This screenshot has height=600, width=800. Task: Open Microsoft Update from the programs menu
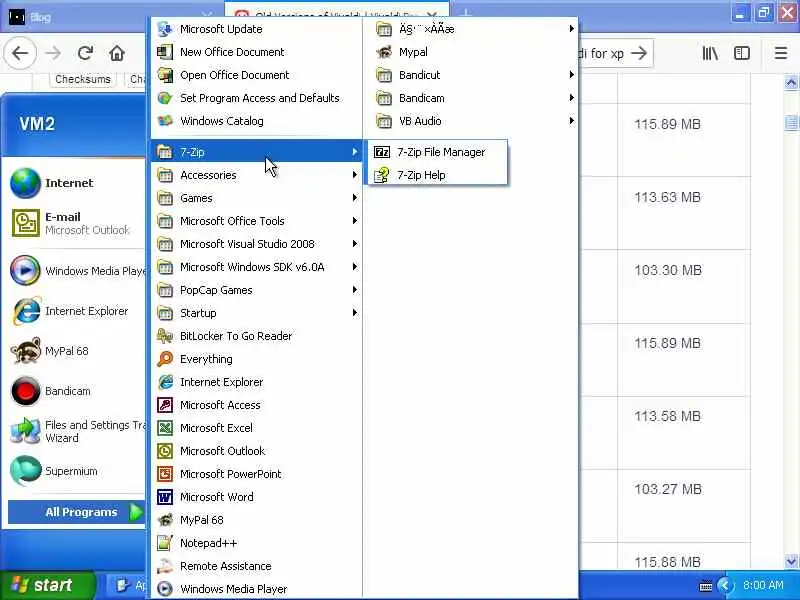257,29
